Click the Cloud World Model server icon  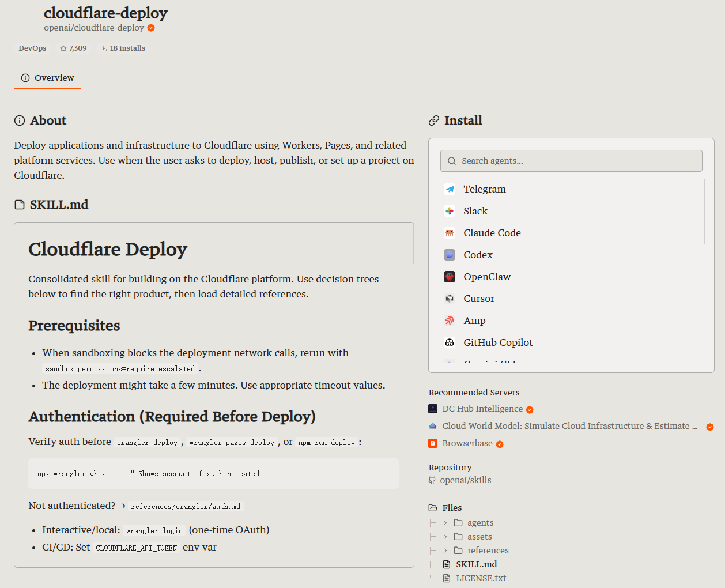(433, 426)
